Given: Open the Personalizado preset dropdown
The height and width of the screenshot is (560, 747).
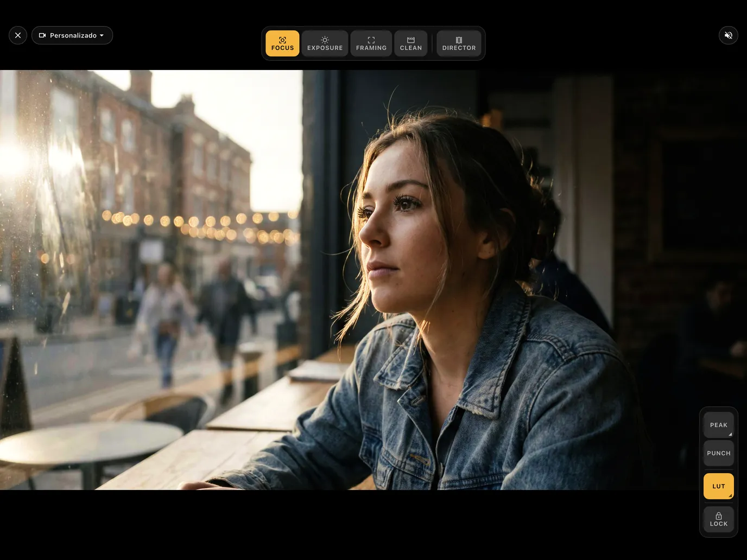Looking at the screenshot, I should [72, 35].
